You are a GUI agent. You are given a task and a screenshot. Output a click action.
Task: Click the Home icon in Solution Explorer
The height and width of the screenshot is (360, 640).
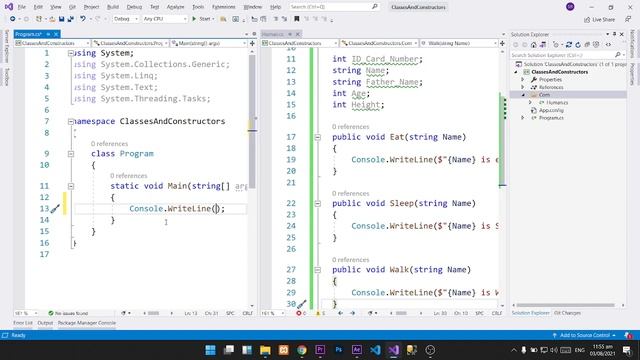point(534,44)
